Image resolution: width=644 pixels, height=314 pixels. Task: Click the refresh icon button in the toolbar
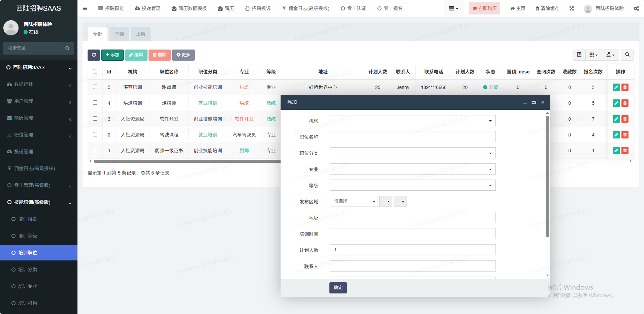[x=94, y=55]
